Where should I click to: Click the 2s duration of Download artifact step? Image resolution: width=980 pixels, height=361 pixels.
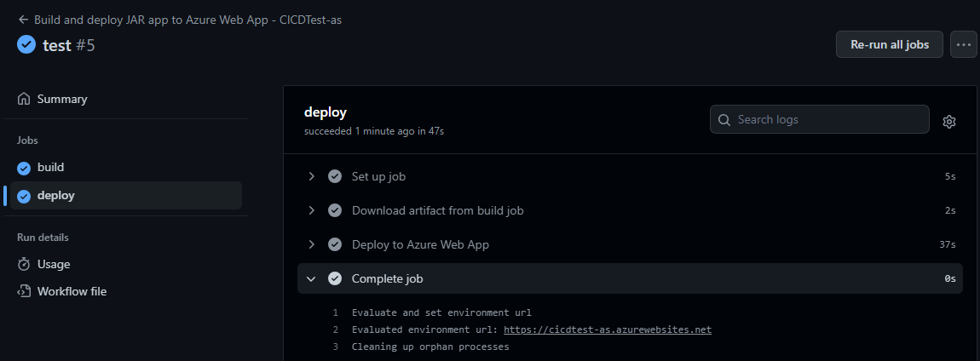pos(950,210)
